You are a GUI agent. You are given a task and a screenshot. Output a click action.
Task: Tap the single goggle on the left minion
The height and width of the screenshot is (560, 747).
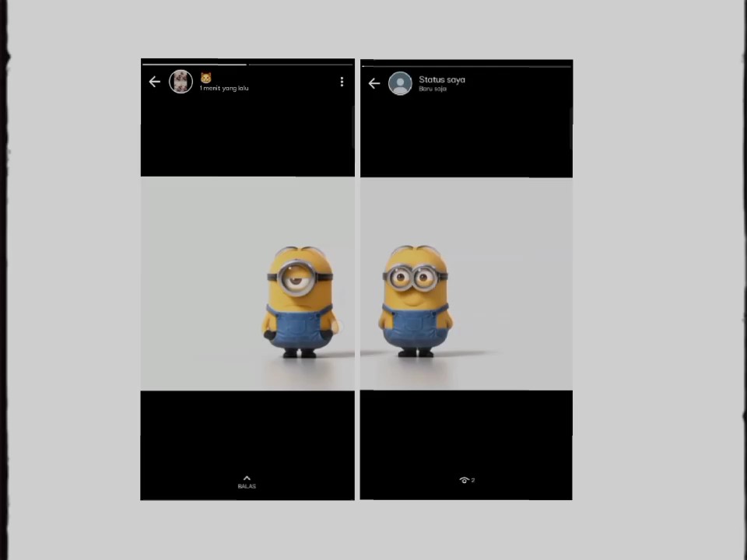[x=297, y=278]
